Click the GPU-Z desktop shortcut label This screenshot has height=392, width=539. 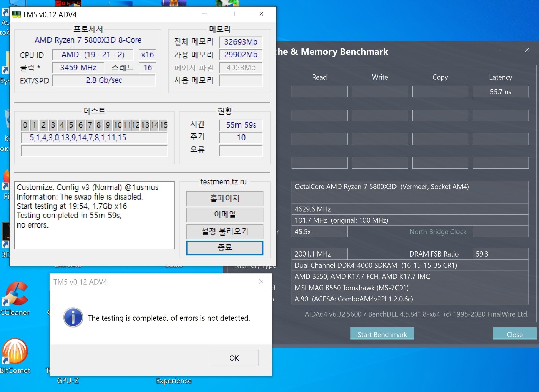point(68,381)
